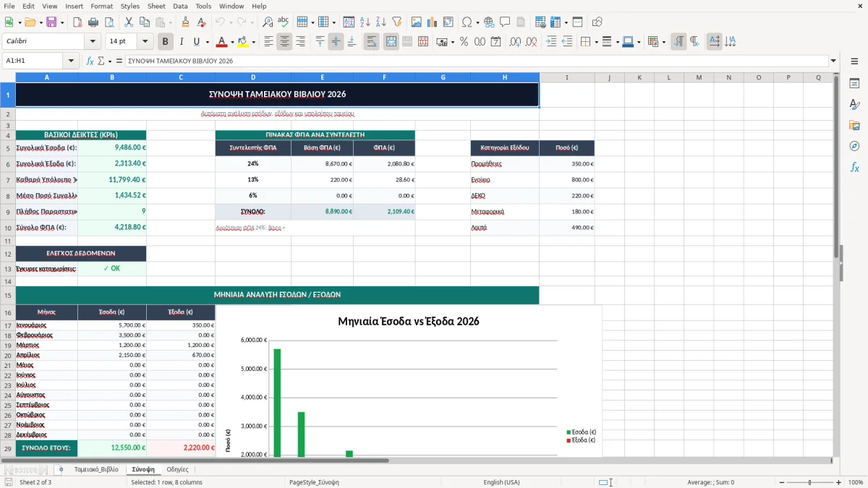Expand the font name Calibri dropdown

91,42
